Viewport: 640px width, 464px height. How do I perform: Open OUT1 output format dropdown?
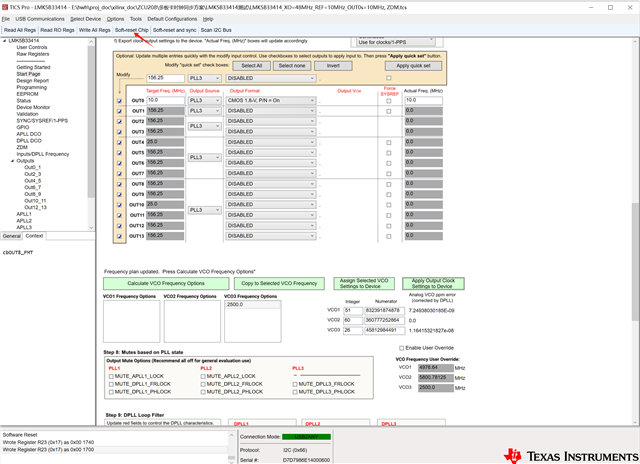coord(271,111)
